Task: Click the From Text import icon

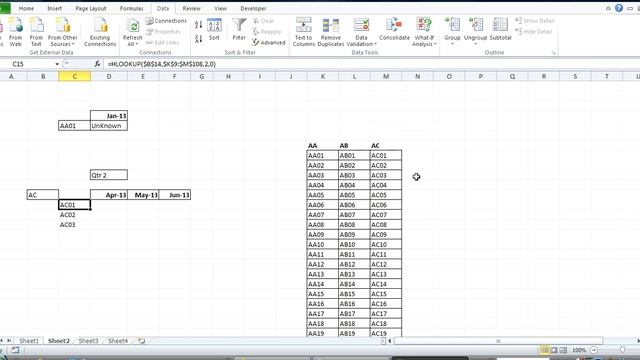Action: [x=36, y=32]
